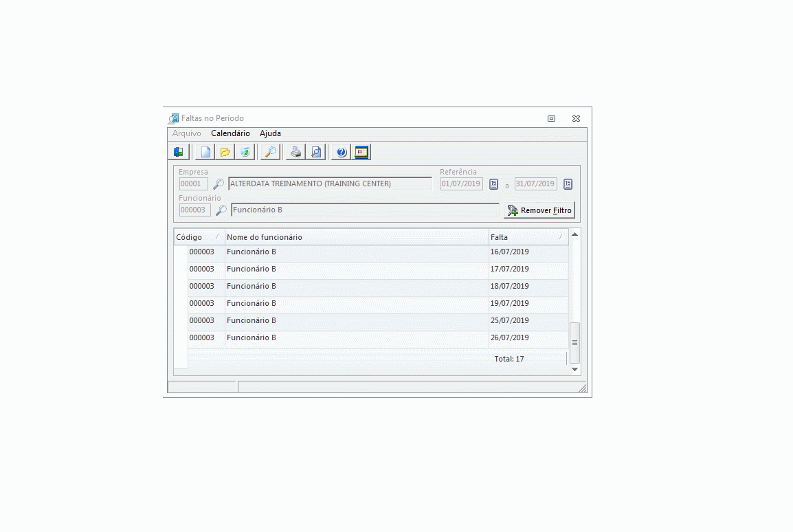Click the recycle bin delete icon
793x532 pixels.
click(x=245, y=152)
